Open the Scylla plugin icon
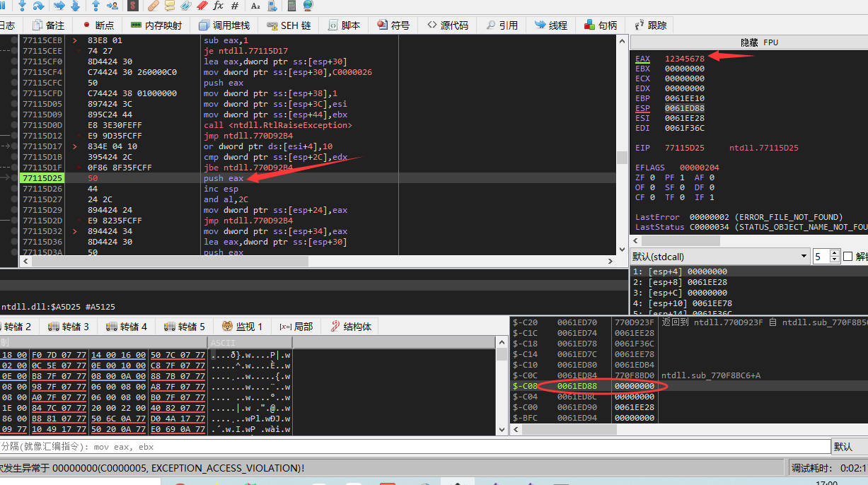The image size is (868, 485). click(x=133, y=6)
